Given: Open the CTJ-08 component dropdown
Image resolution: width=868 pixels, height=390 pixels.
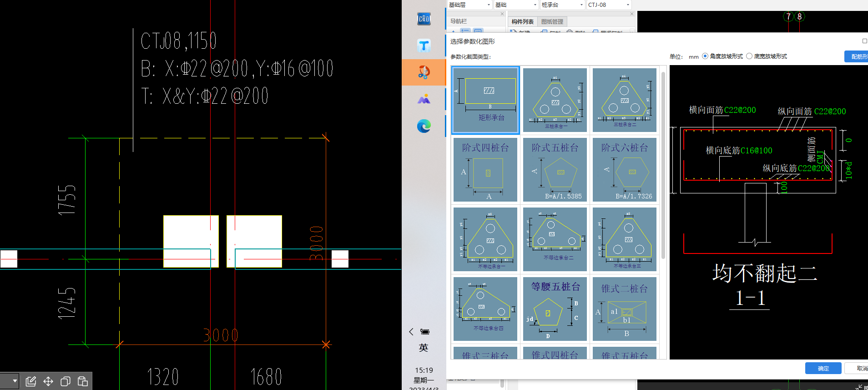Looking at the screenshot, I should 609,5.
